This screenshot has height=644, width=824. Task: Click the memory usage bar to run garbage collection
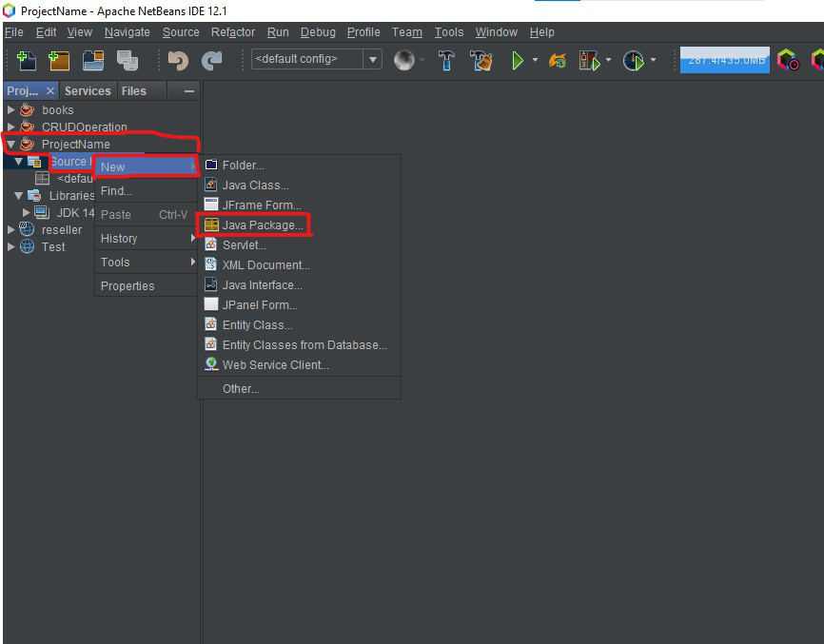pos(725,60)
